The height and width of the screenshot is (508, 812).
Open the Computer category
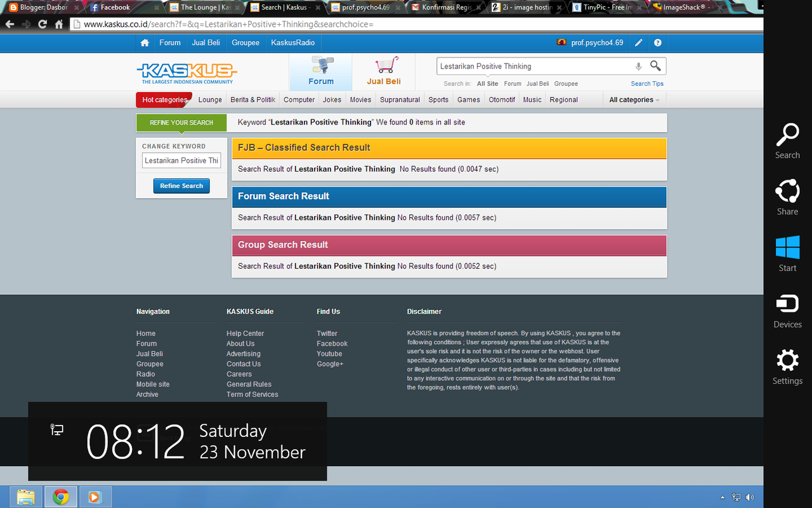pos(299,100)
